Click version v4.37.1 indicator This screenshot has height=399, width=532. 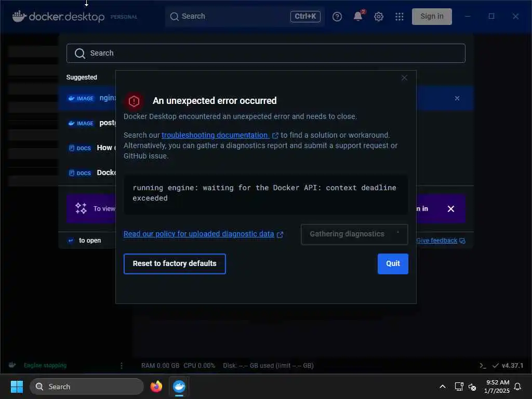click(508, 365)
